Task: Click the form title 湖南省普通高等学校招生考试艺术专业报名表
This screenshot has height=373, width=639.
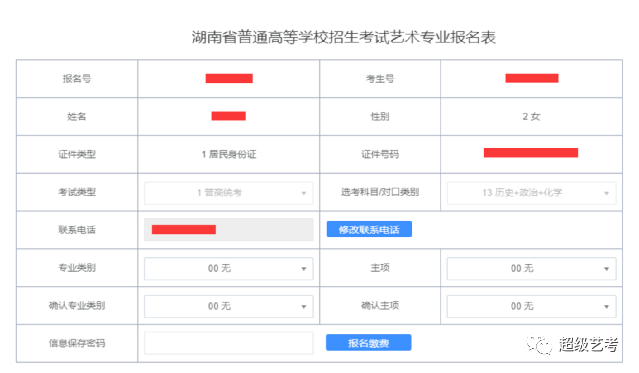Action: click(x=344, y=37)
